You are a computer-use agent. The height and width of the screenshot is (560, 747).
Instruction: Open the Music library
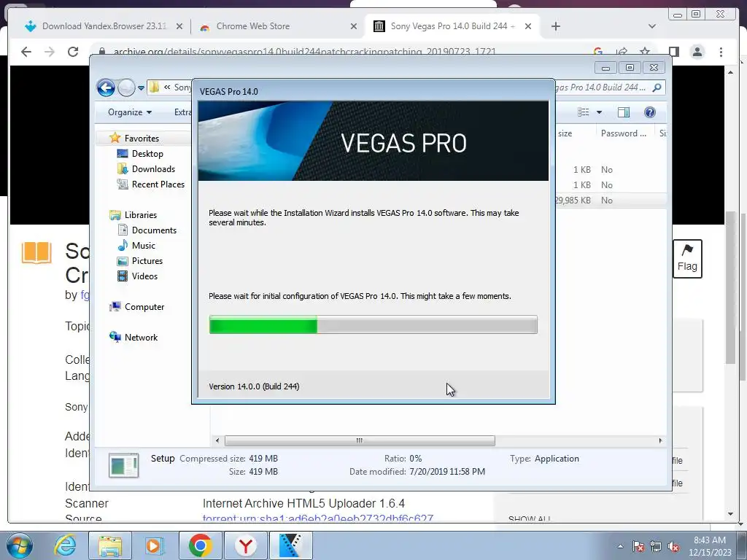pyautogui.click(x=144, y=245)
